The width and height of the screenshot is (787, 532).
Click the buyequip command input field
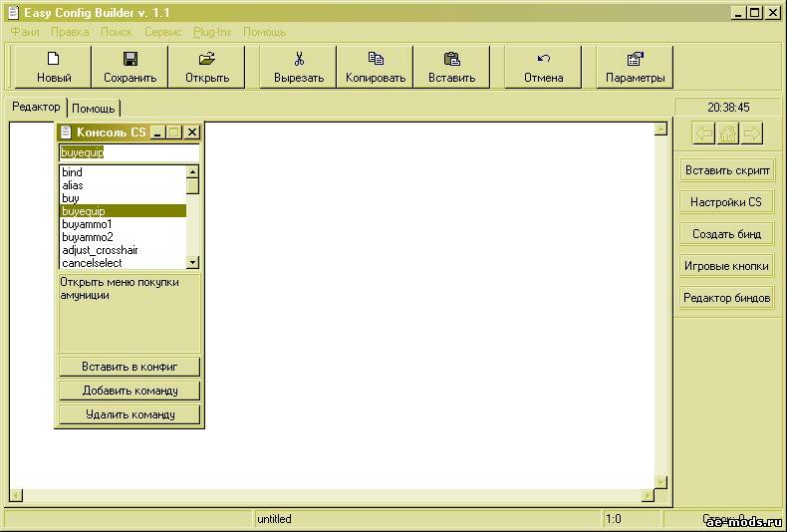pyautogui.click(x=129, y=152)
